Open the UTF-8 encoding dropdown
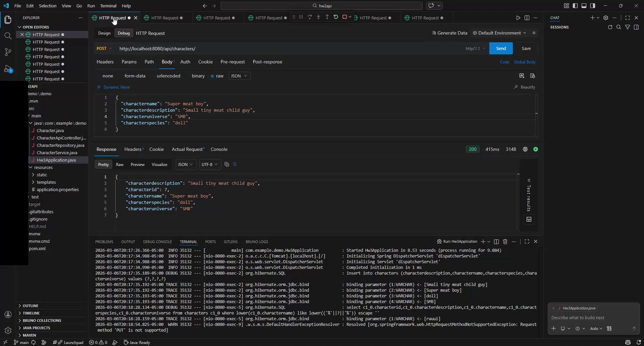Image resolution: width=644 pixels, height=346 pixels. point(209,164)
